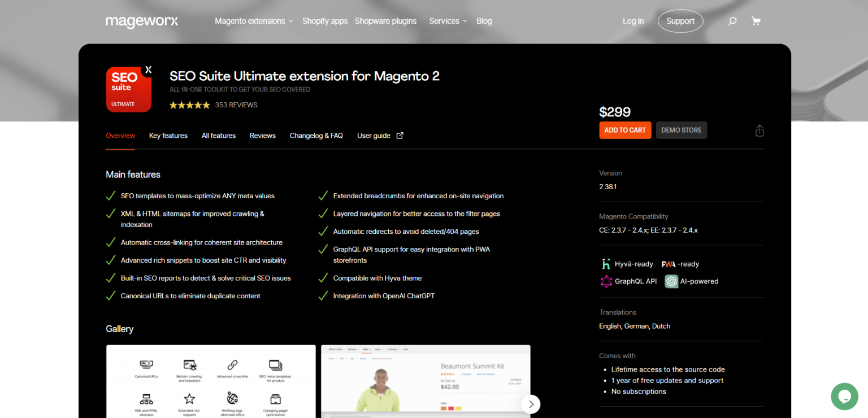
Task: Advance the gallery with the next arrow
Action: point(531,404)
